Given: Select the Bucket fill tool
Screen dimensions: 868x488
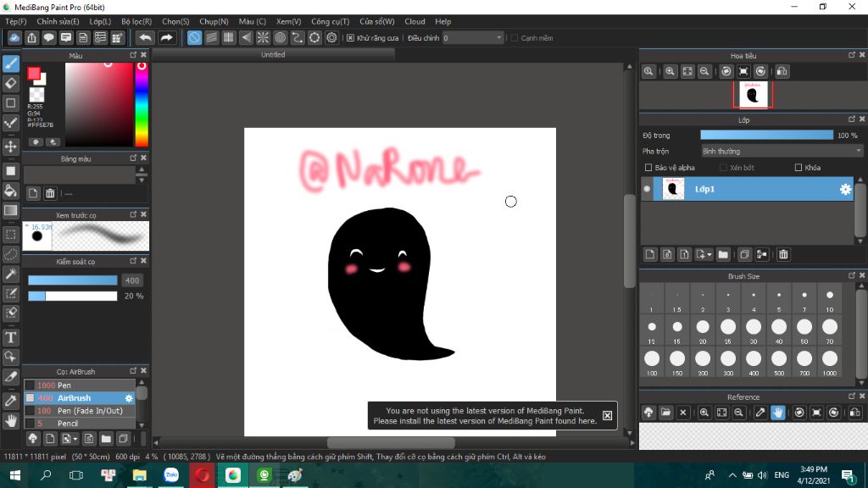Looking at the screenshot, I should pyautogui.click(x=10, y=191).
